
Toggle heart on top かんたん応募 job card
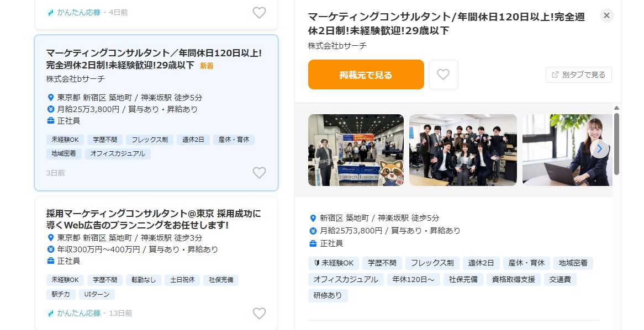(259, 13)
